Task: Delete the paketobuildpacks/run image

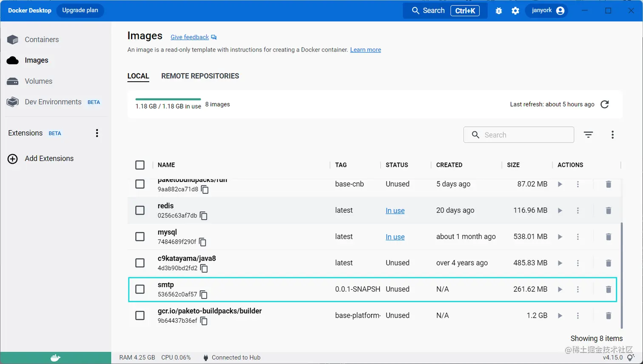Action: [x=609, y=184]
